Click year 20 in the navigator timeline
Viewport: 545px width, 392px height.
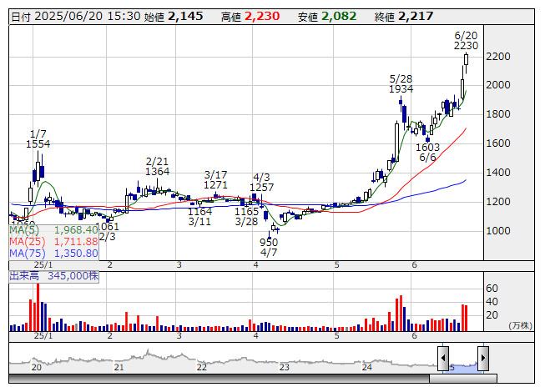click(37, 367)
